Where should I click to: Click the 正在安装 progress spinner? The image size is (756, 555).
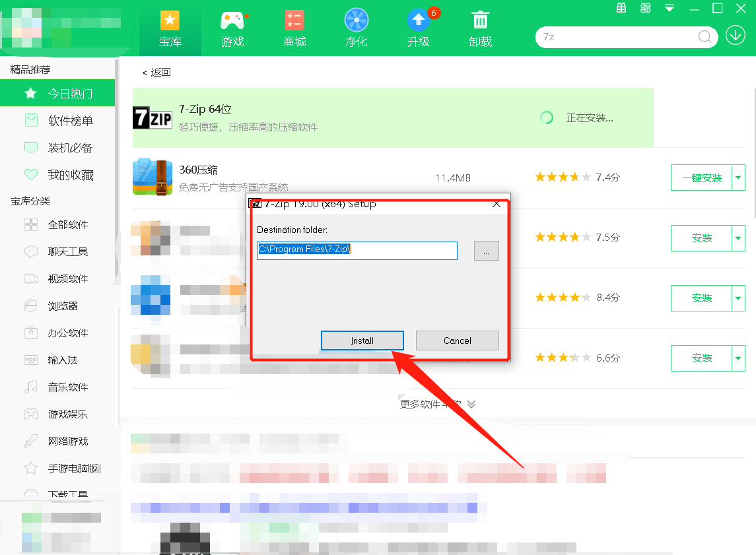pos(546,117)
